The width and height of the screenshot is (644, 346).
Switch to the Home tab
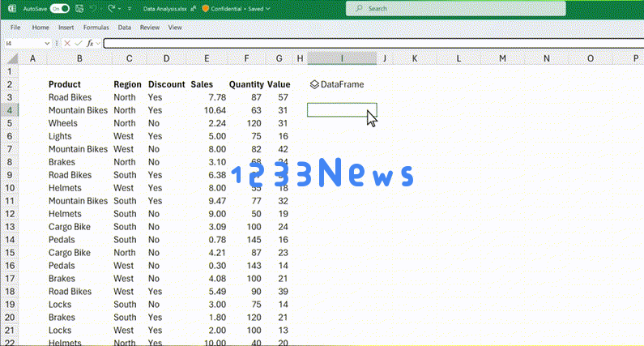(x=41, y=28)
